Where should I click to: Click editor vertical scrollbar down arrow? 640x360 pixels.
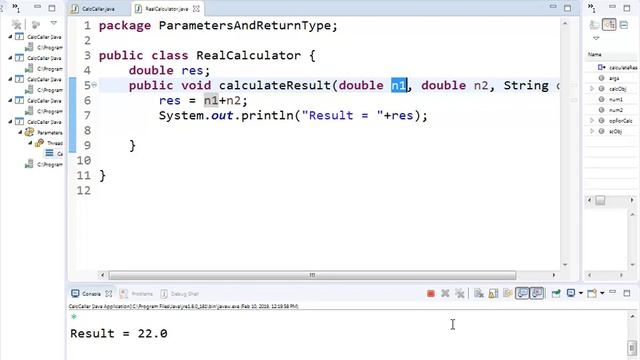pyautogui.click(x=565, y=265)
